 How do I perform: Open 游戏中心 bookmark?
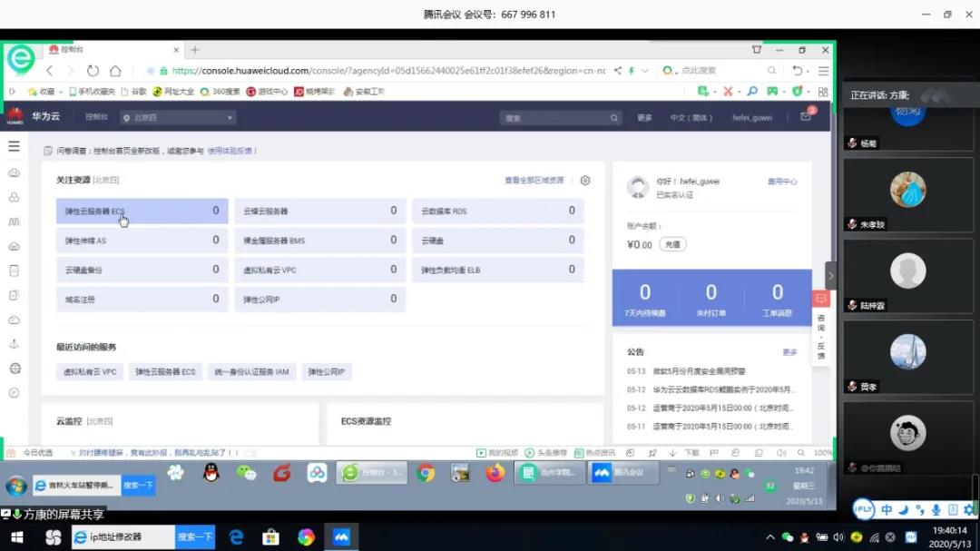point(267,92)
